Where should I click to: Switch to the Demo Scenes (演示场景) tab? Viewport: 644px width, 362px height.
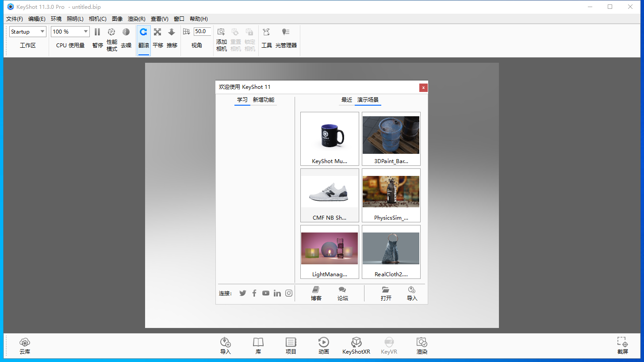[x=368, y=100]
